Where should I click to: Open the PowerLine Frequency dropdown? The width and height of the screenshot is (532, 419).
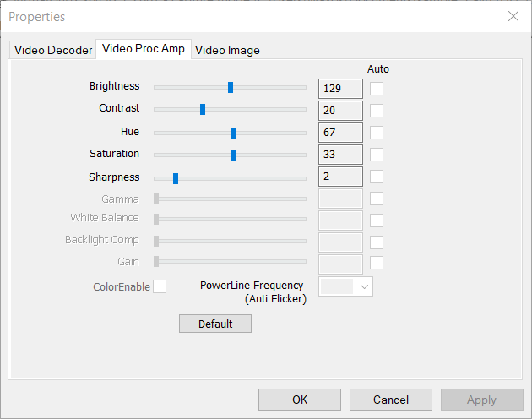click(346, 286)
